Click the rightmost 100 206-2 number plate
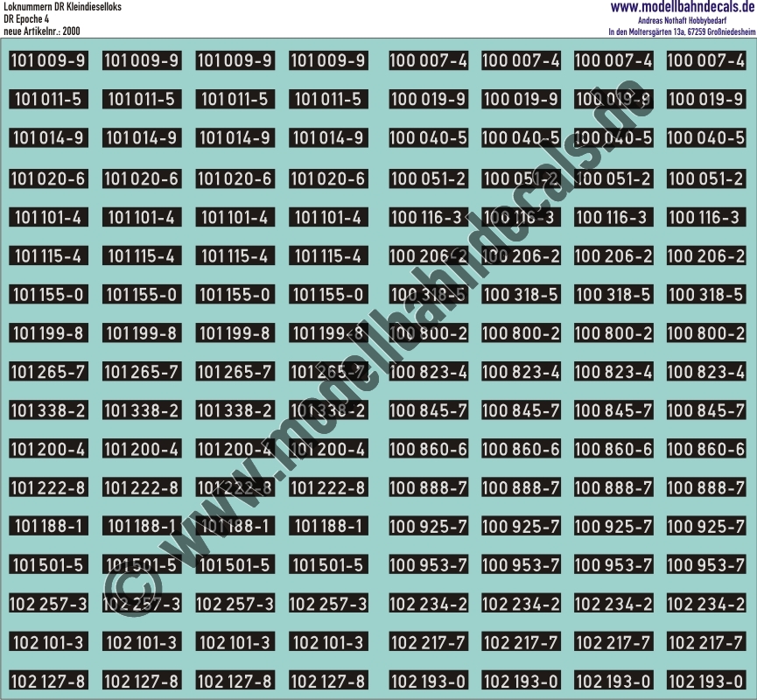This screenshot has height=700, width=757. (x=706, y=255)
